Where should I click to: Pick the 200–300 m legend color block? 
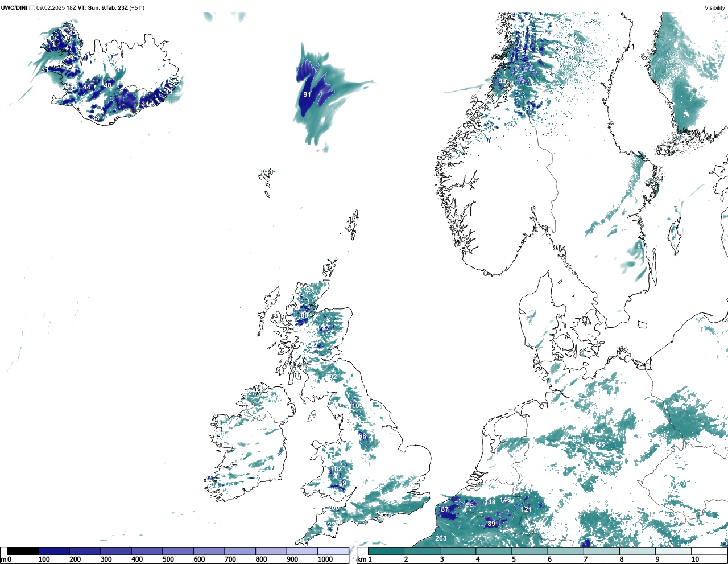pos(85,551)
